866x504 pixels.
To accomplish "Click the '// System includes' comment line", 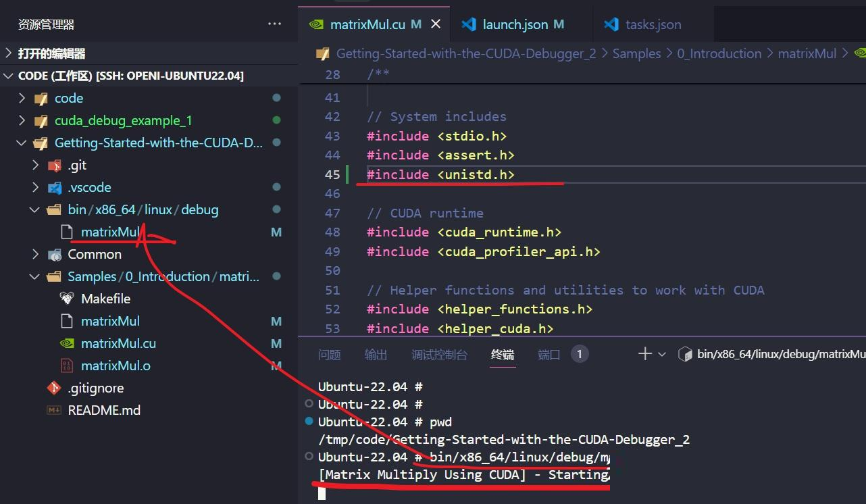I will [436, 116].
